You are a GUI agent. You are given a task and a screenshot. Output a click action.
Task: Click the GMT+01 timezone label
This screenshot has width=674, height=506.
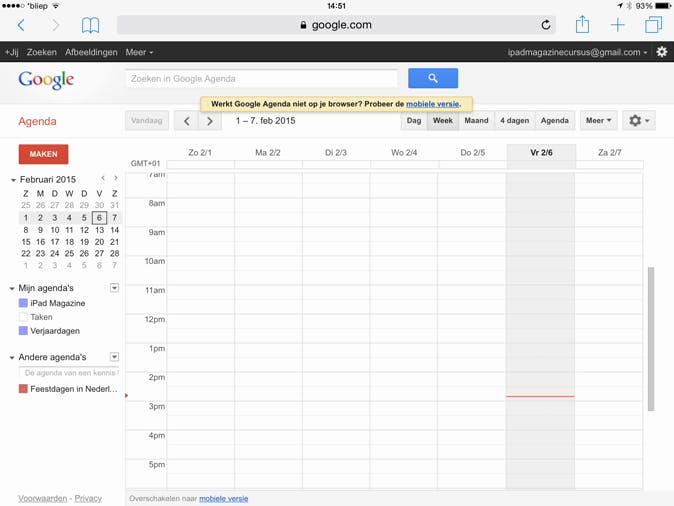[x=145, y=163]
